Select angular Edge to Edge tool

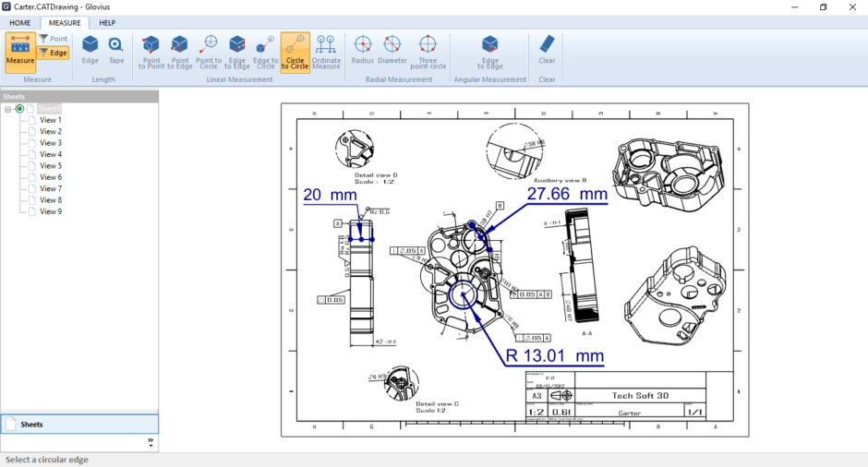[490, 52]
